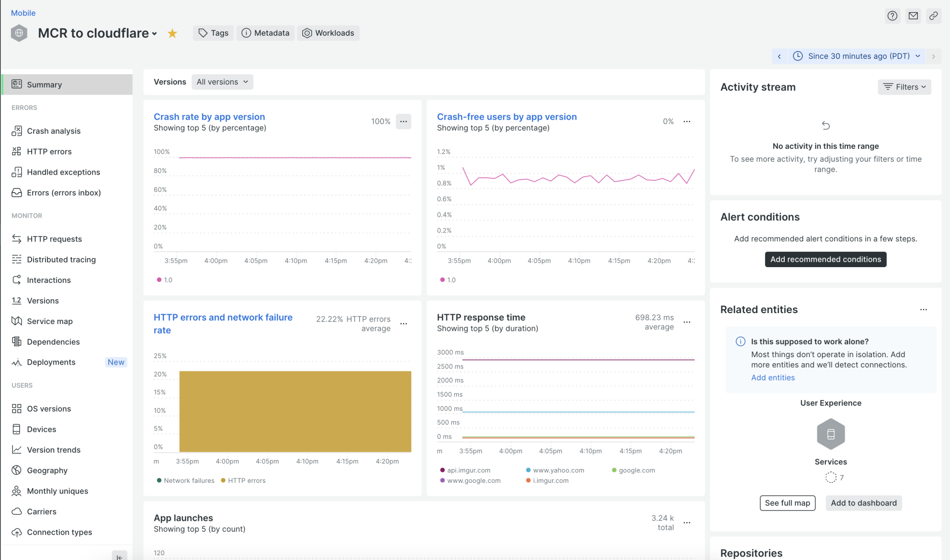Open the Distributed tracing sidebar icon
The width and height of the screenshot is (950, 560).
tap(17, 259)
